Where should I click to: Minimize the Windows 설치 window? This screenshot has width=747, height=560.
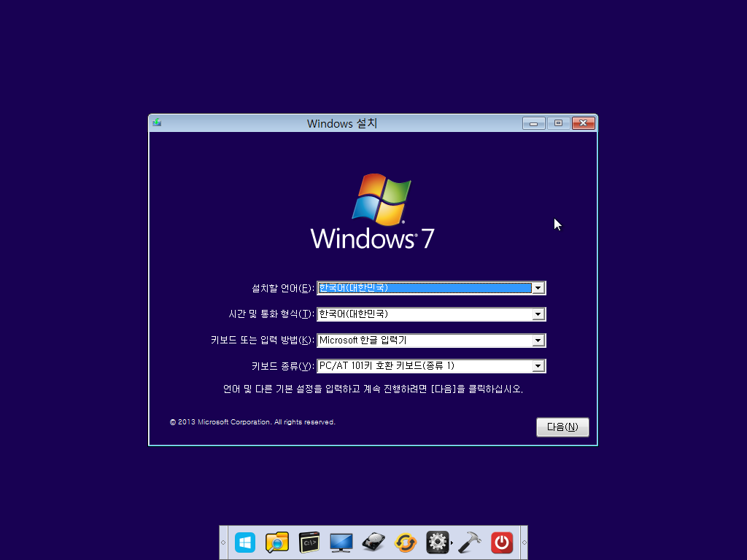[533, 123]
